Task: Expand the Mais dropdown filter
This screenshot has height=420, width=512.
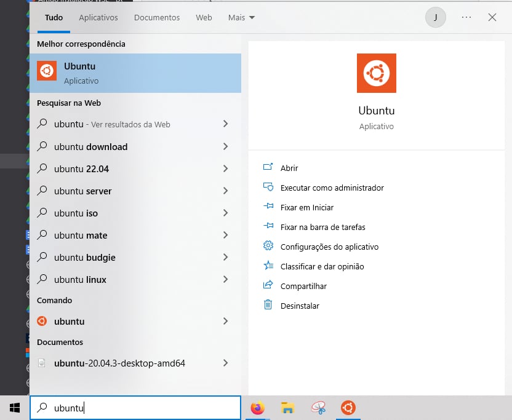Action: point(241,18)
